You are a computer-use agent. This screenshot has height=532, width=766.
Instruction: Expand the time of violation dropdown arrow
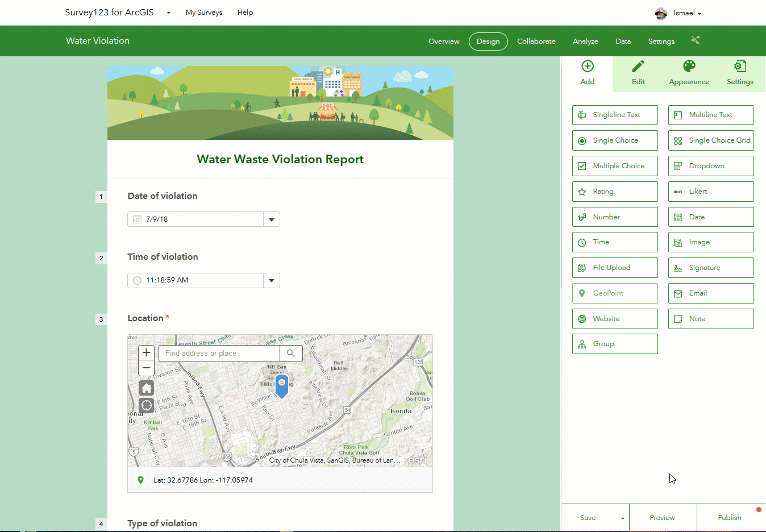(x=272, y=281)
